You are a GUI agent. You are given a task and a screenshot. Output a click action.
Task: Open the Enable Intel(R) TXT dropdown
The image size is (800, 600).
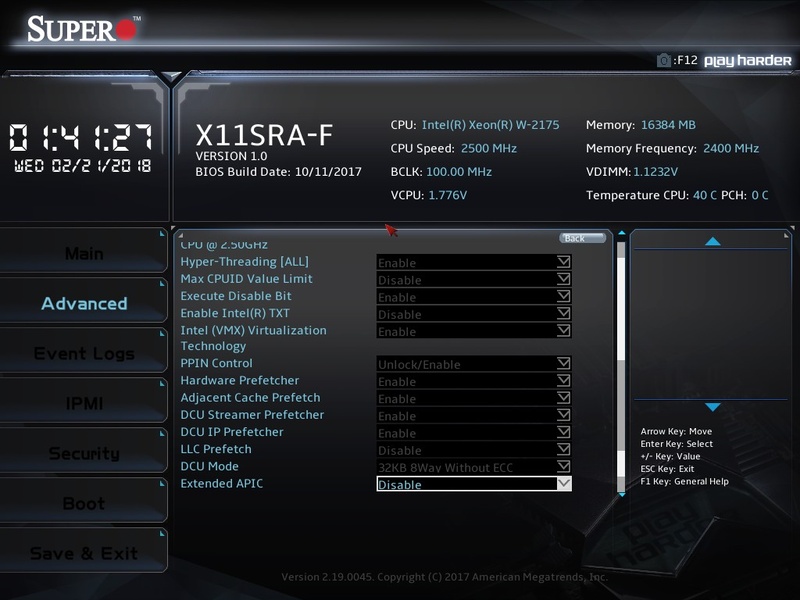(474, 314)
